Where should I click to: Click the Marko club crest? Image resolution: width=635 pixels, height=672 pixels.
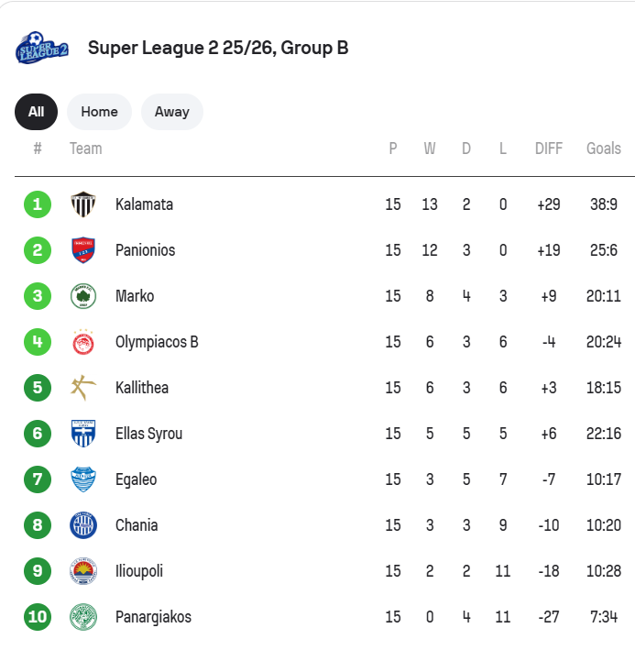[83, 296]
